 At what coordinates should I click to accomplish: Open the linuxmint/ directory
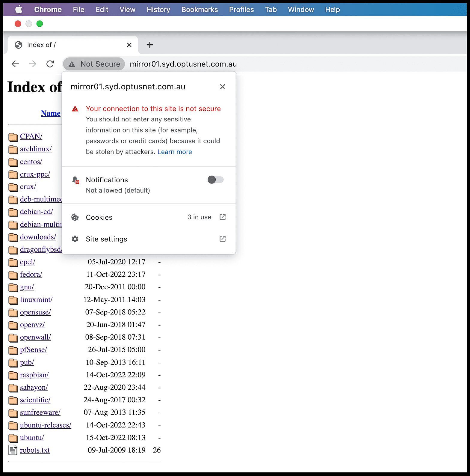[x=36, y=300]
